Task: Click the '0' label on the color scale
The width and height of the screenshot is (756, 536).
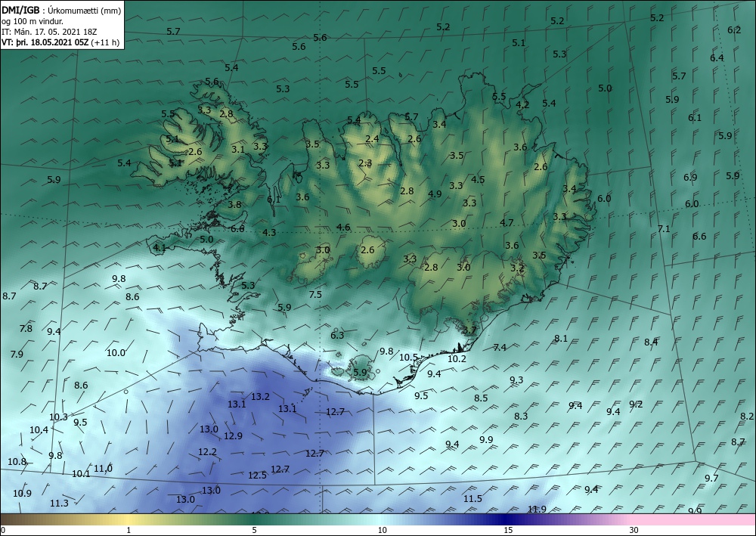Action: [3, 530]
